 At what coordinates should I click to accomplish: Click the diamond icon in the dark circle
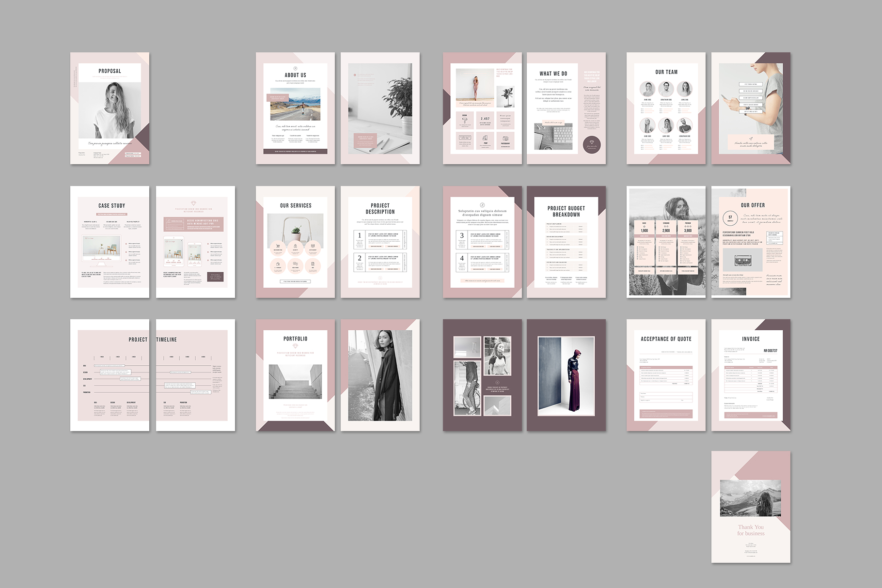[x=591, y=142]
